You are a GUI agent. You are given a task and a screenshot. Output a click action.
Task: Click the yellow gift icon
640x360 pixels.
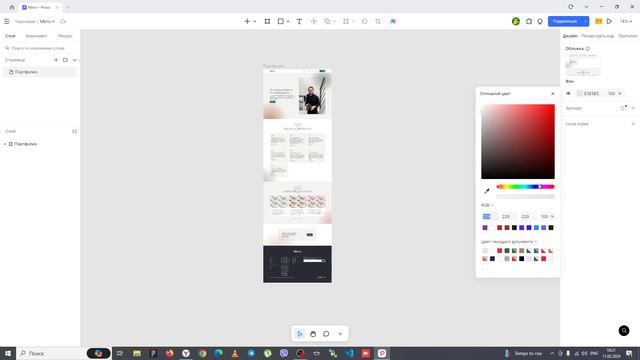pos(598,21)
